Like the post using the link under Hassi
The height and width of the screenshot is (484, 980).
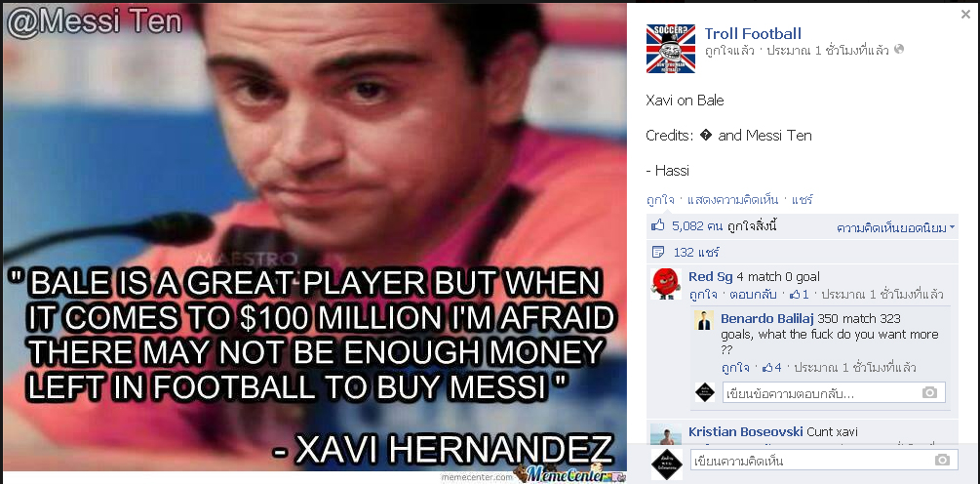point(660,200)
